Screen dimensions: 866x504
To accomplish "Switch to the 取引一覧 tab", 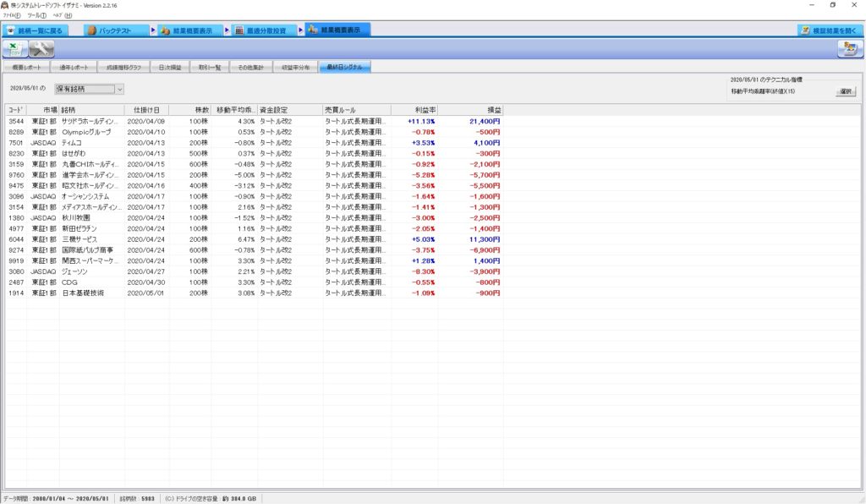I will pos(209,67).
